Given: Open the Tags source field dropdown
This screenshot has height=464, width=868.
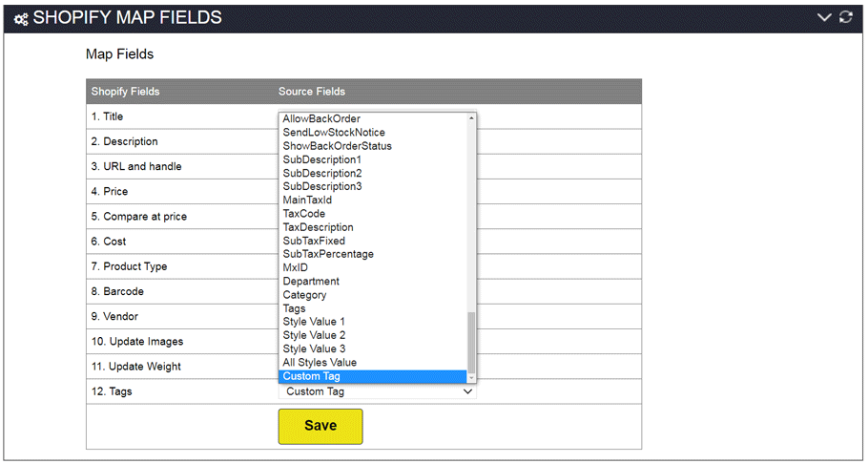Looking at the screenshot, I should tap(377, 391).
